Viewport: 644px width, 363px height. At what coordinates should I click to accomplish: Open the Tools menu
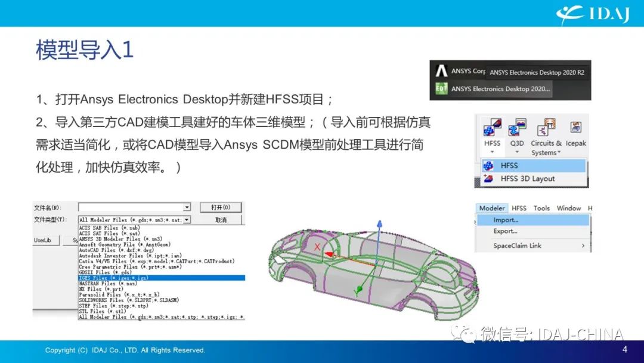[x=541, y=208]
